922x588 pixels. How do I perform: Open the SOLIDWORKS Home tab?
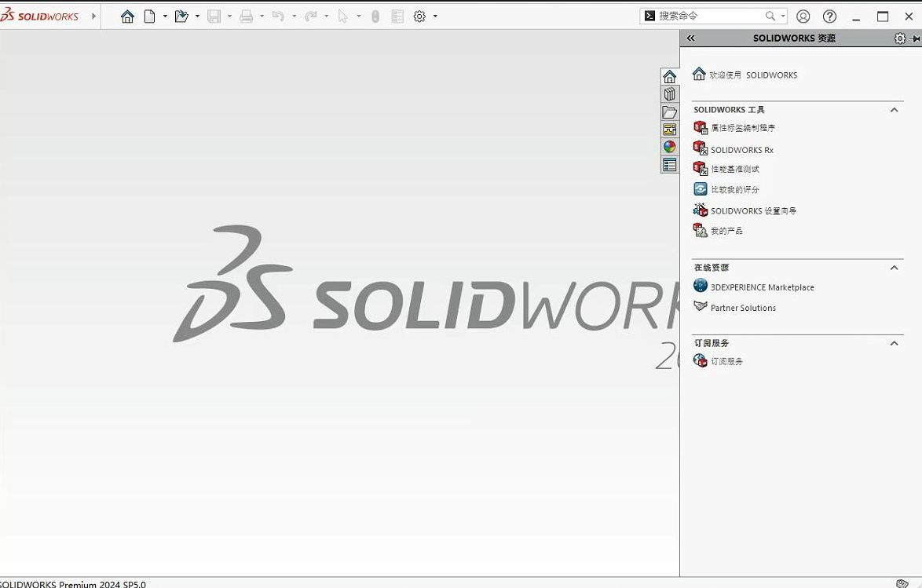tap(669, 75)
